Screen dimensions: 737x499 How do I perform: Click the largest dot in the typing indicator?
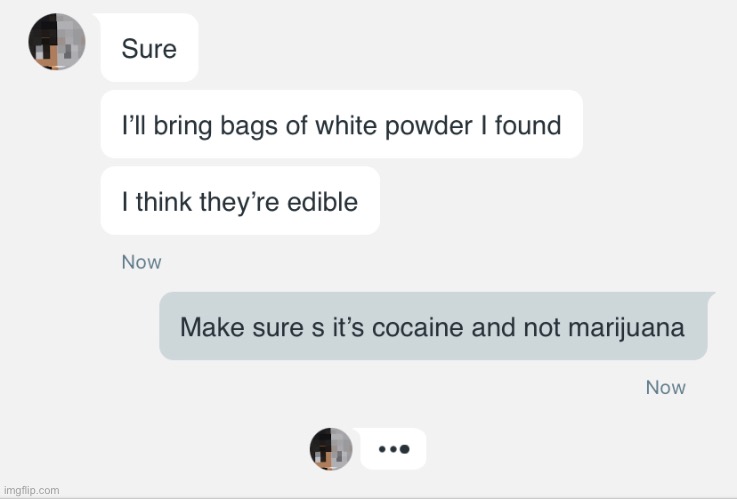point(404,449)
